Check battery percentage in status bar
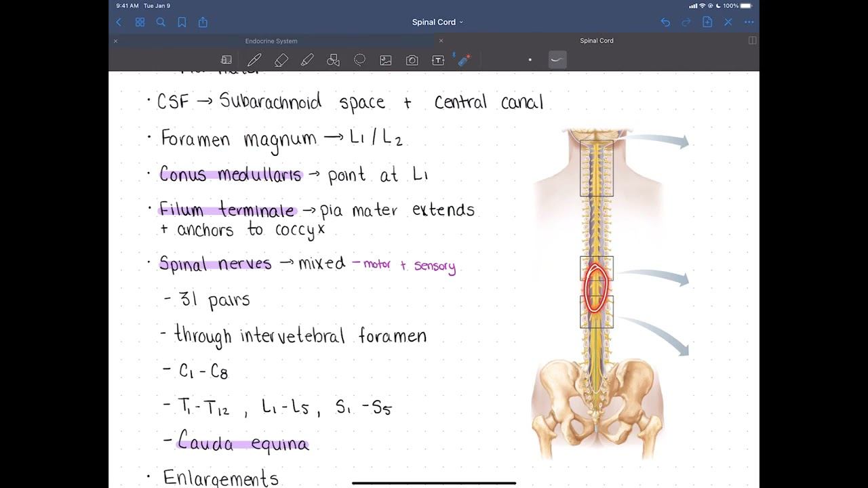The height and width of the screenshot is (488, 868). point(731,5)
